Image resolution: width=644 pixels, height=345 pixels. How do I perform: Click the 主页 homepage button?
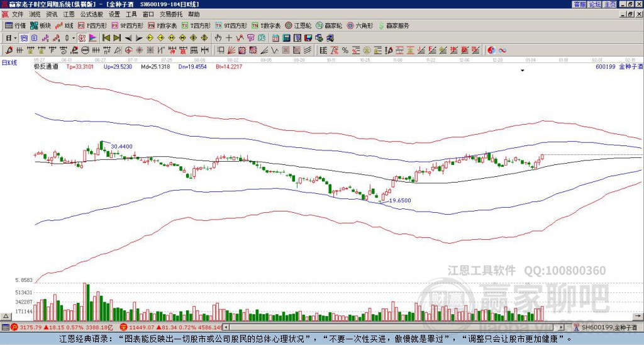pos(609,4)
